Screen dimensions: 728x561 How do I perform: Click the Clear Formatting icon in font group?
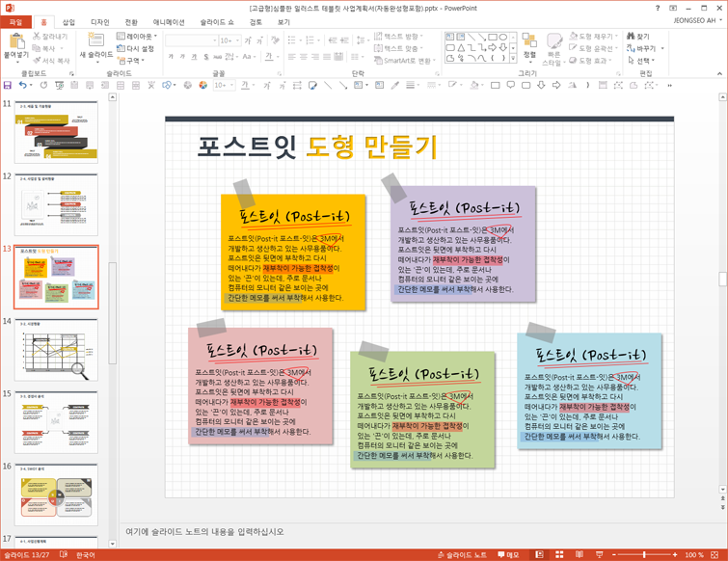point(275,40)
